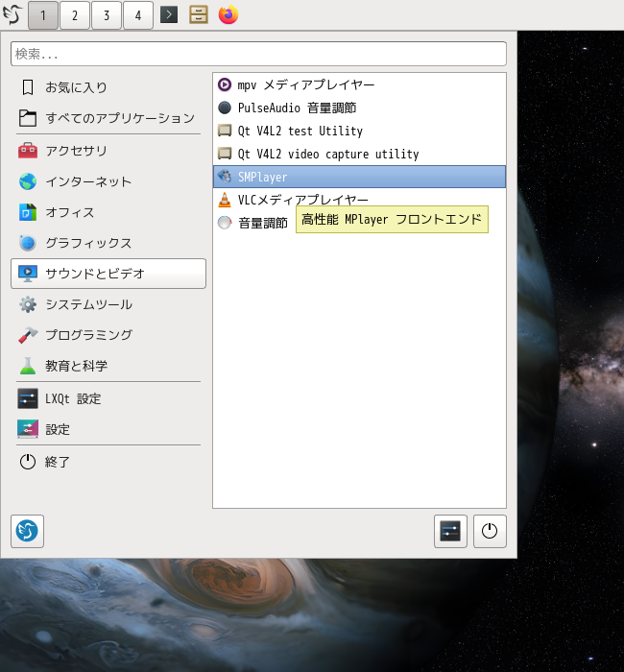The width and height of the screenshot is (624, 672).
Task: Click the Qt V4L2 test Utility icon
Action: (x=225, y=131)
